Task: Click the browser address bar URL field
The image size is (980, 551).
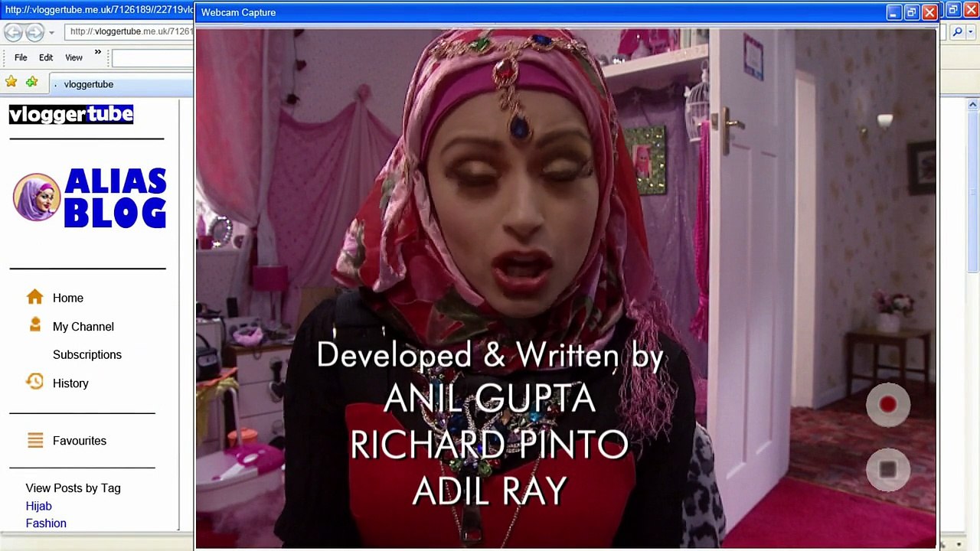Action: click(129, 31)
